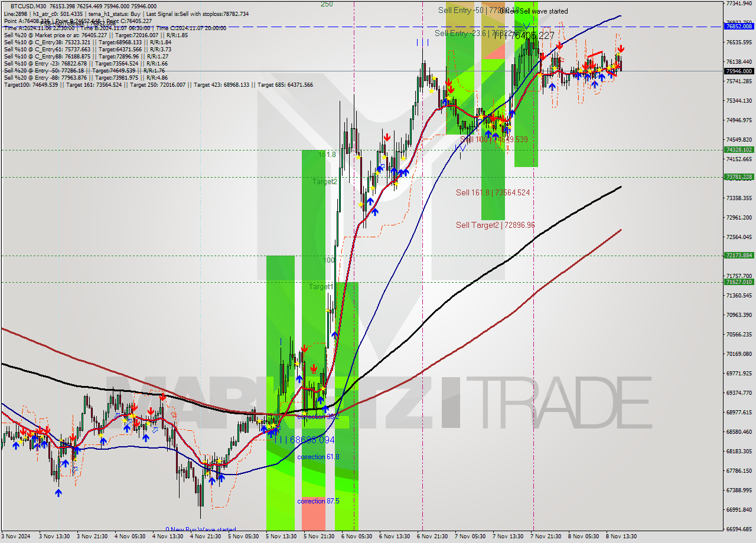Click the '7 Nov 21:30' time axis label
The height and width of the screenshot is (543, 756).
click(x=546, y=537)
